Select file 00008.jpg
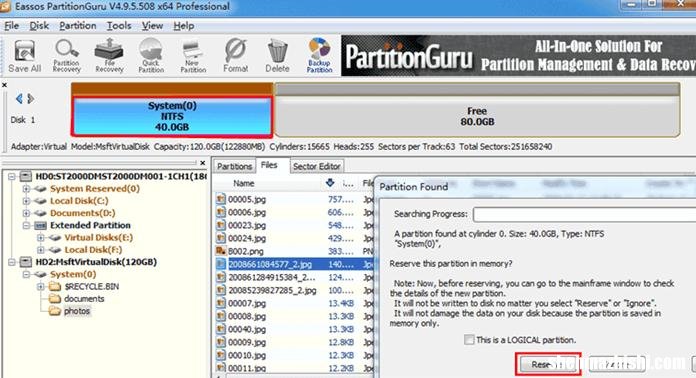 click(x=247, y=316)
